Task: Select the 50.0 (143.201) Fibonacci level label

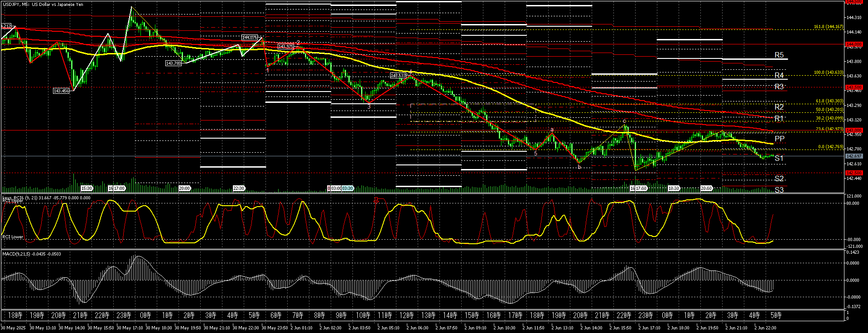Action: point(829,110)
